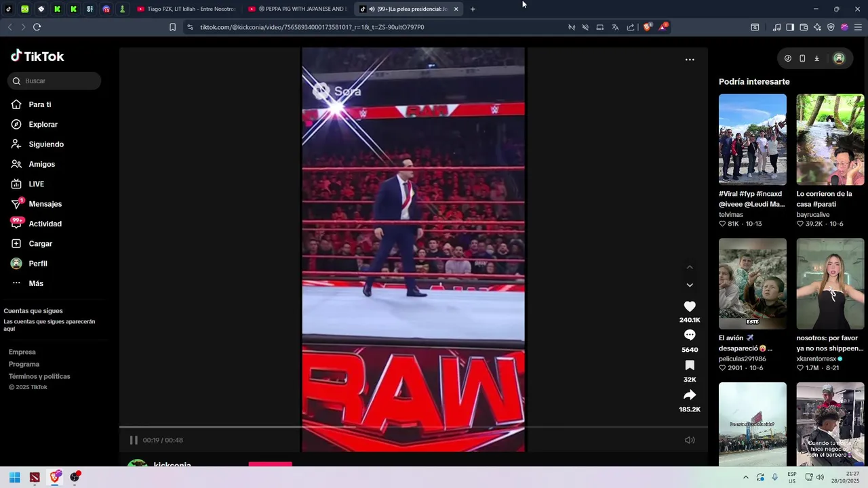Click the xkarentorresx username

tap(816, 359)
